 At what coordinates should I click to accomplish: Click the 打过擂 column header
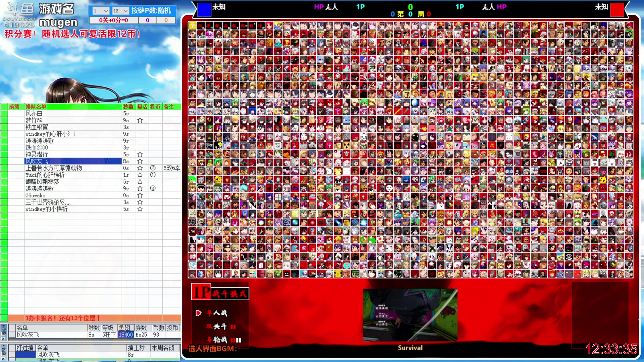[x=25, y=348]
